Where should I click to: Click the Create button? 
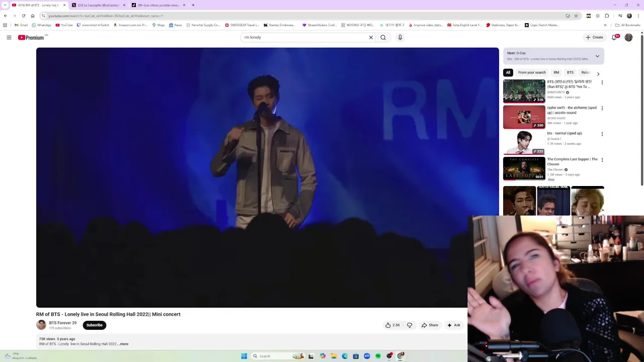[x=594, y=37]
